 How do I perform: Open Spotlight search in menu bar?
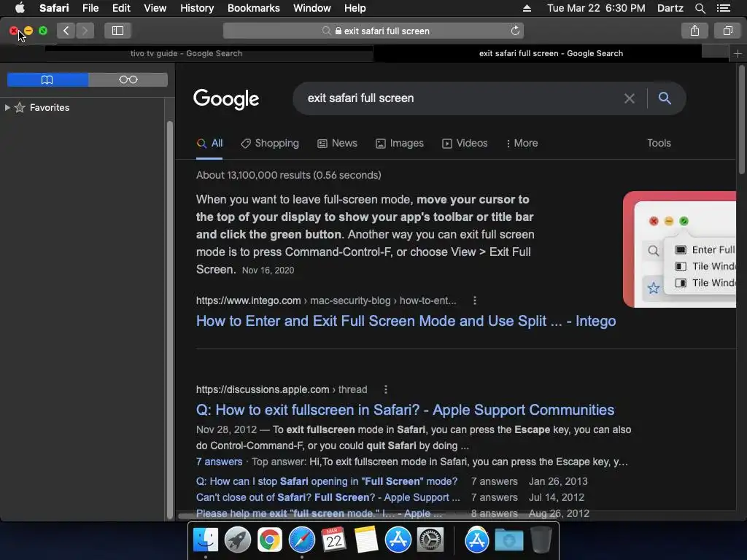coord(700,8)
